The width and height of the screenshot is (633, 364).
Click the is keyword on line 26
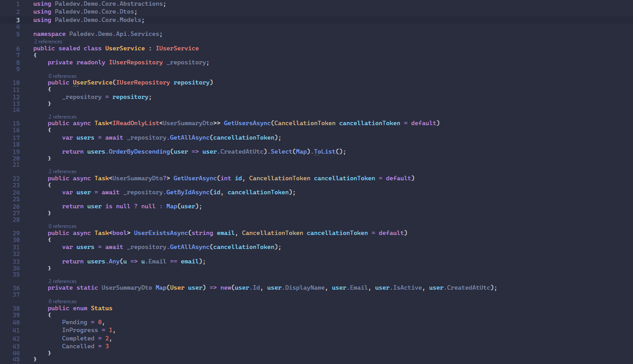pos(109,206)
